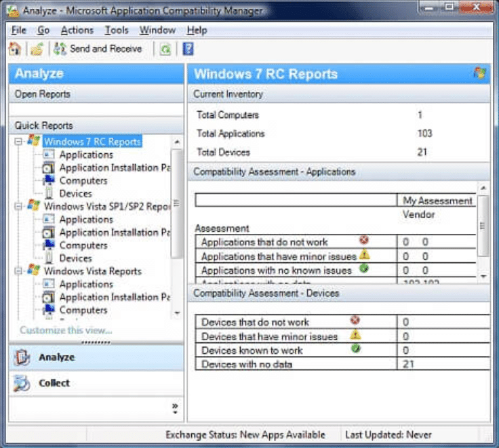Click Devices icon under Vista SP1/SP2 Reports
Screen dimensions: 499x448
49,258
